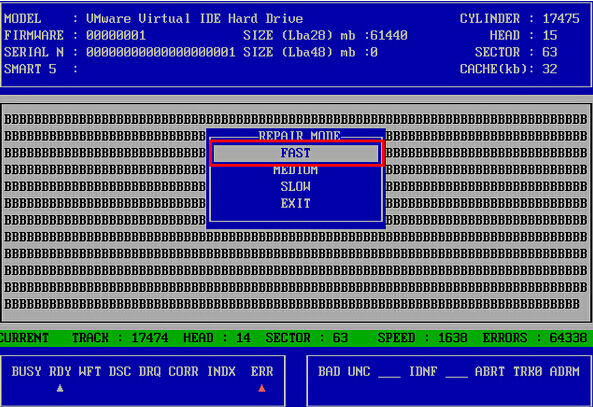
Task: Click the IDNF error flag
Action: click(423, 371)
